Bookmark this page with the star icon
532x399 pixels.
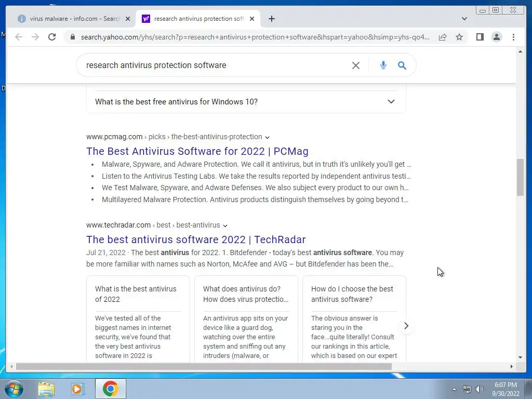pos(459,37)
